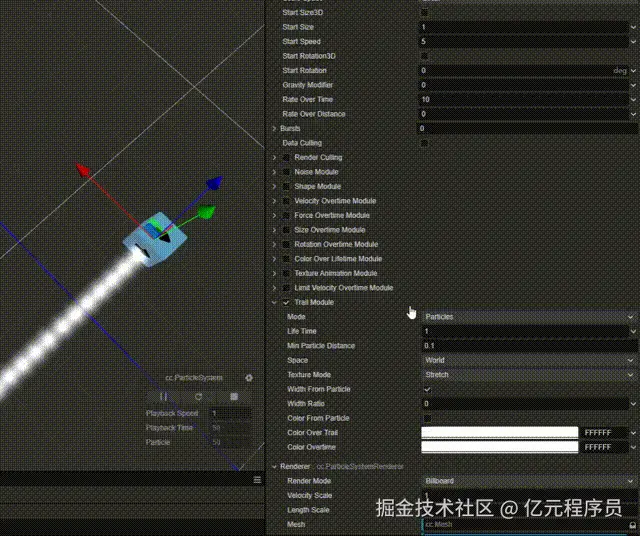The image size is (640, 536).
Task: Open the Space dropdown showing World
Action: [x=529, y=360]
